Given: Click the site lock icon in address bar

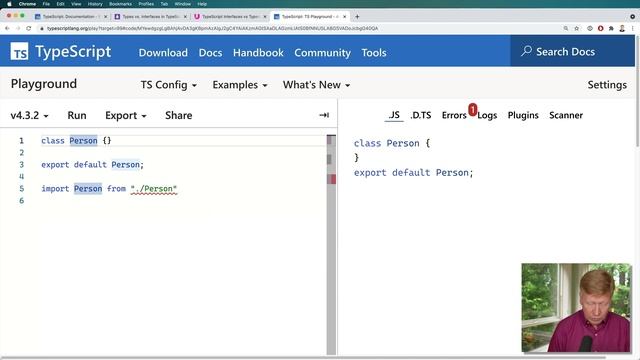Looking at the screenshot, I should 42,28.
